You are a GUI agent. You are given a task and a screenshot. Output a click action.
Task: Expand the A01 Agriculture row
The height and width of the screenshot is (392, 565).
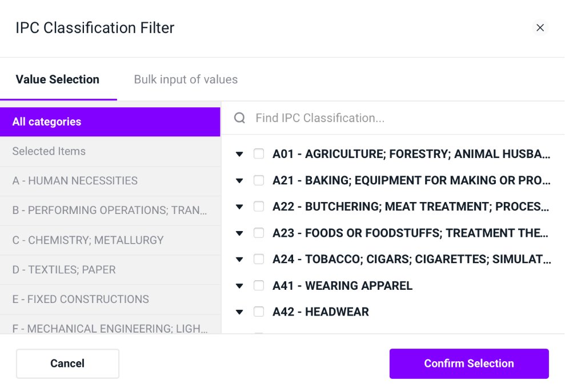point(239,154)
